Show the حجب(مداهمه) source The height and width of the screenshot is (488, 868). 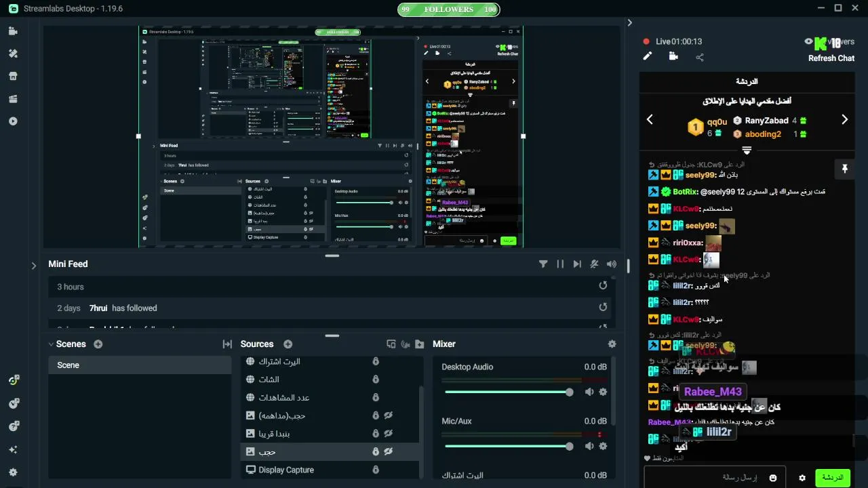pyautogui.click(x=389, y=415)
